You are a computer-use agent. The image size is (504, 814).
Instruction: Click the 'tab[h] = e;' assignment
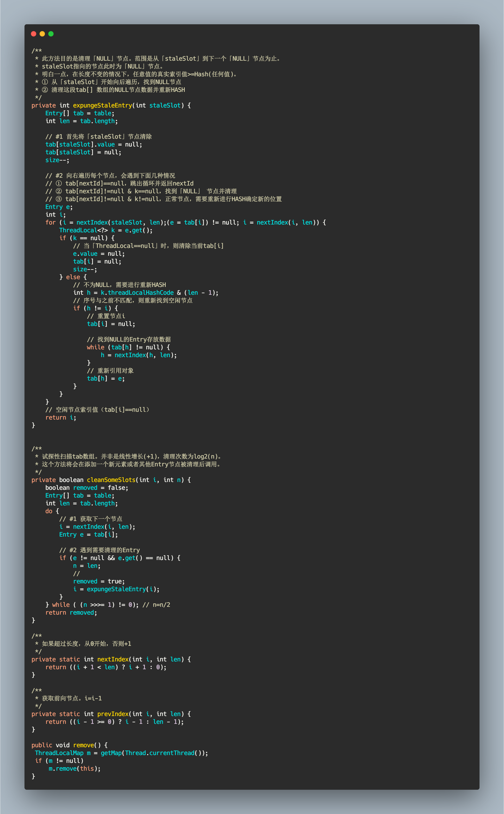[106, 378]
